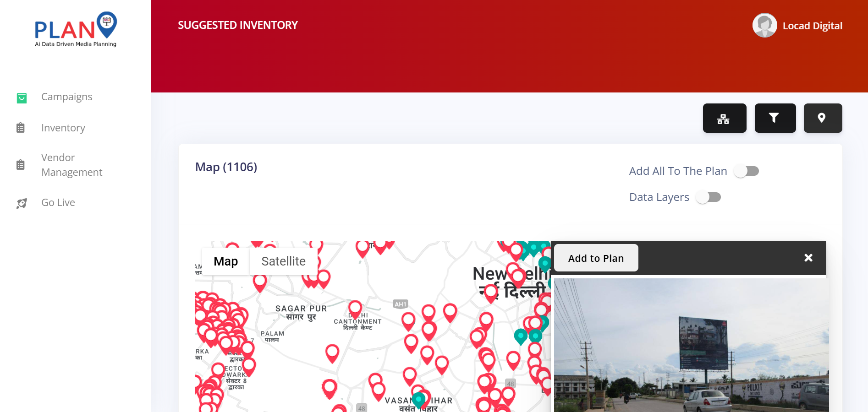Click the Add to Plan button
Screen dimensions: 868x412
(596, 258)
